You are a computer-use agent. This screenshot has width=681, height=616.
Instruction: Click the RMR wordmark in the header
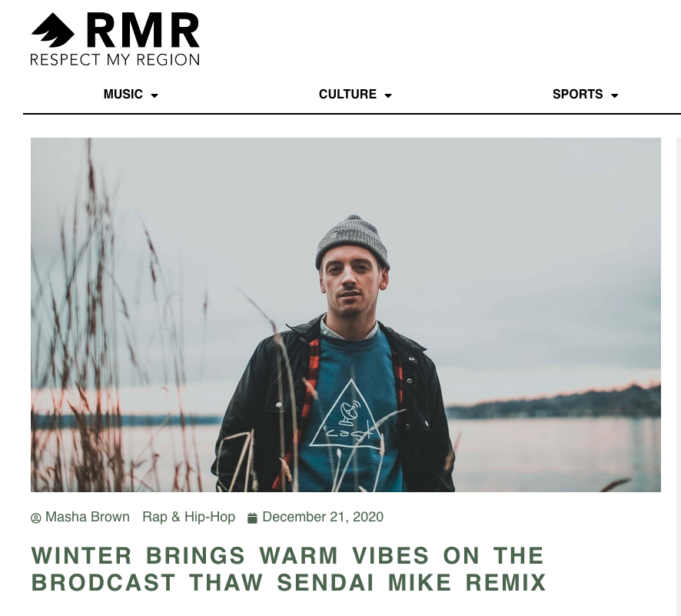coord(143,30)
